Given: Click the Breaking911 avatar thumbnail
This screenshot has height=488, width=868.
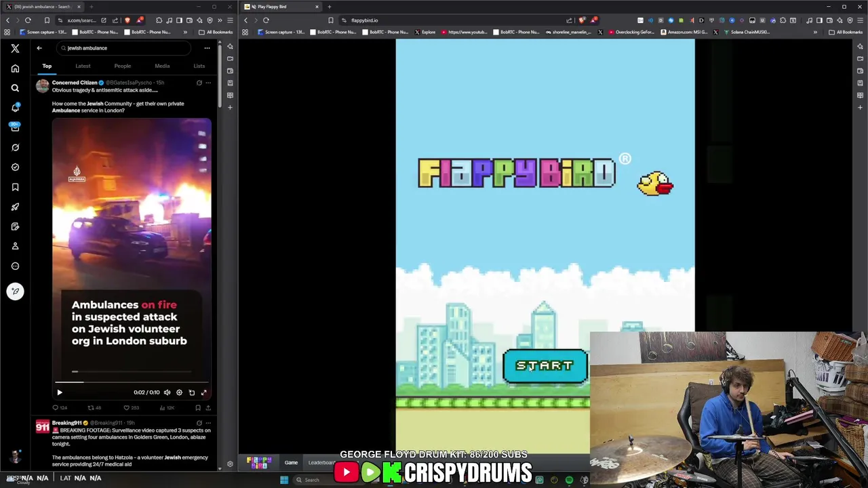Looking at the screenshot, I should [x=43, y=426].
